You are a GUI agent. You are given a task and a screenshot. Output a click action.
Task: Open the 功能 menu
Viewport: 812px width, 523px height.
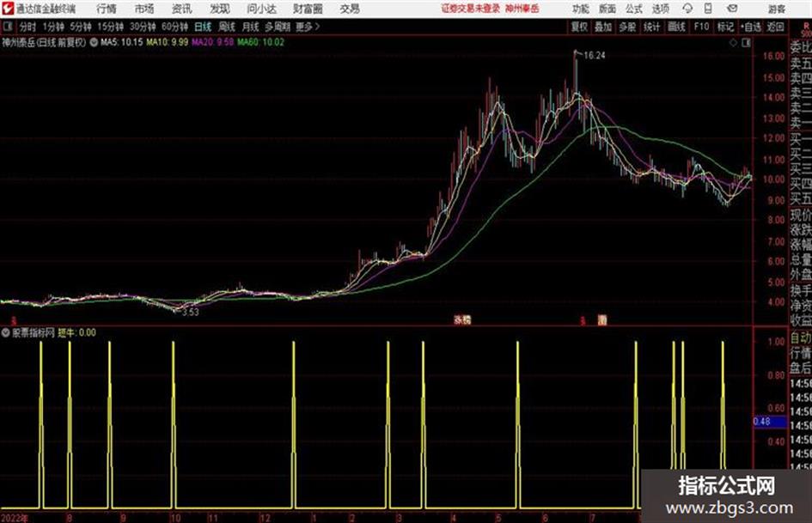(581, 9)
